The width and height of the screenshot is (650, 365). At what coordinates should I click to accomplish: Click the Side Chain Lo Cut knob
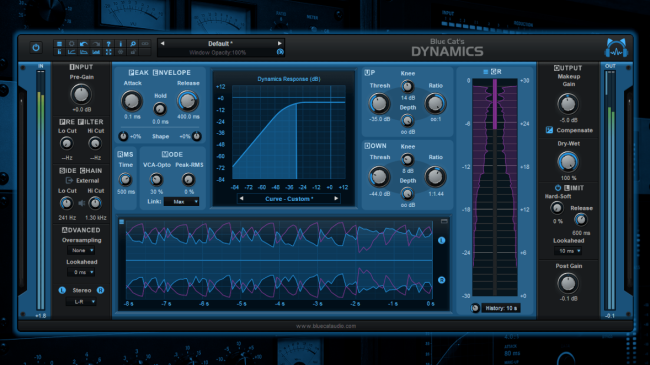tap(66, 203)
